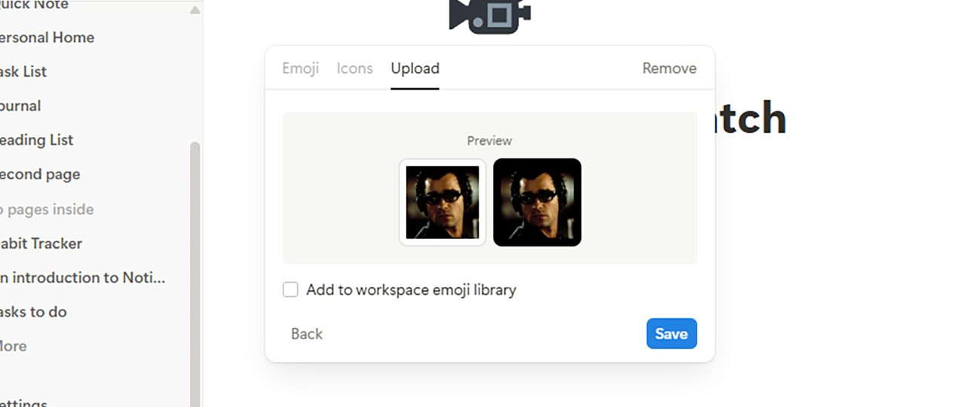Click the sidebar scroll up arrow
Viewport: 980px width, 407px height.
[195, 10]
